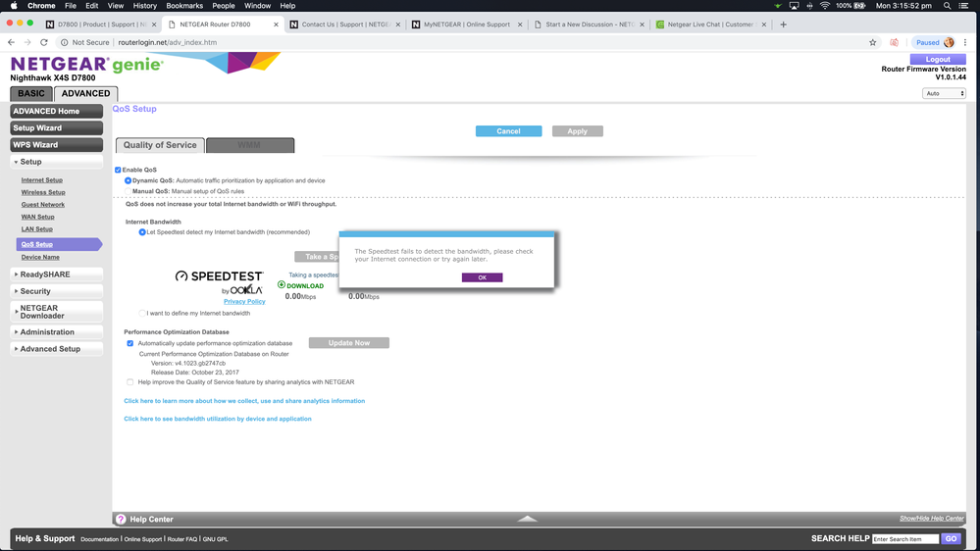Close the Netgear Live Chat tab

(x=764, y=25)
